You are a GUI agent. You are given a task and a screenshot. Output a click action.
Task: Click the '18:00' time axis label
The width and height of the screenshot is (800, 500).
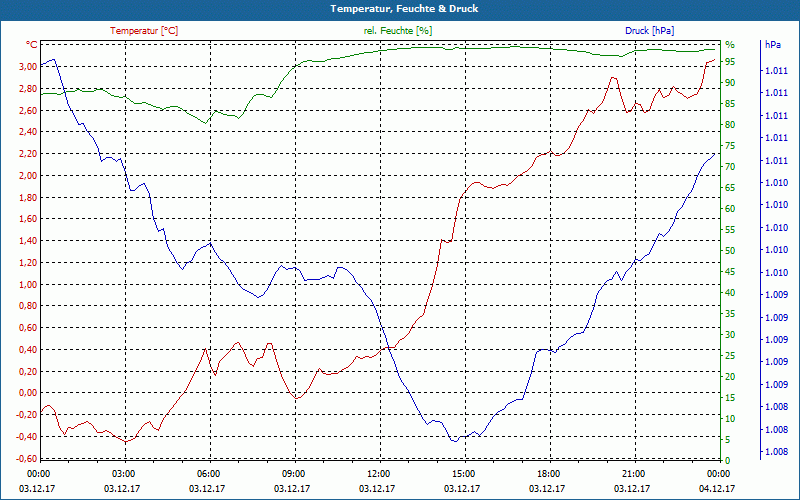[548, 473]
